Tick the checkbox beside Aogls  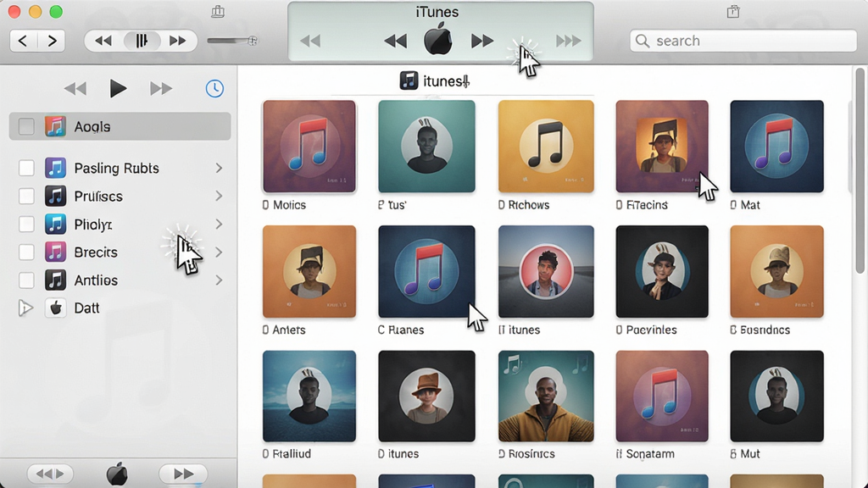point(26,127)
